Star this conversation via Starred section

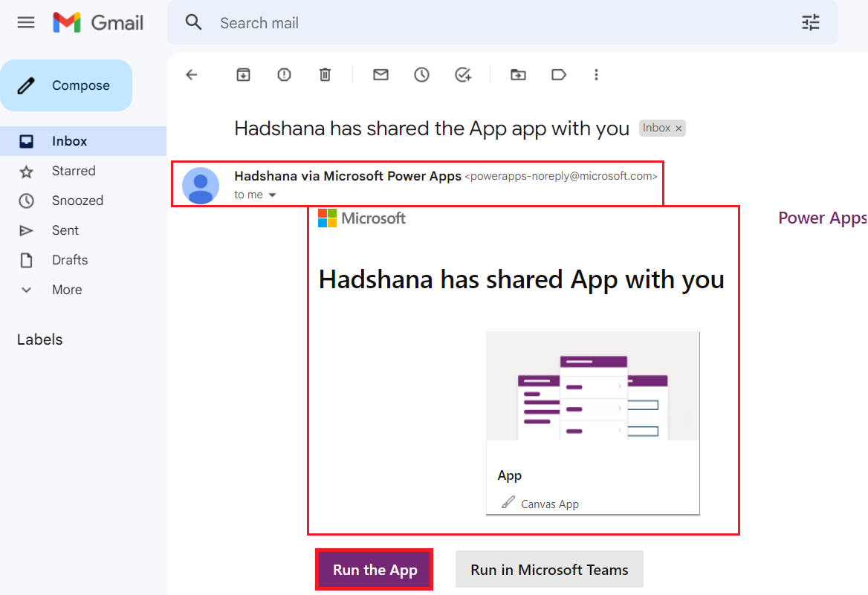75,170
